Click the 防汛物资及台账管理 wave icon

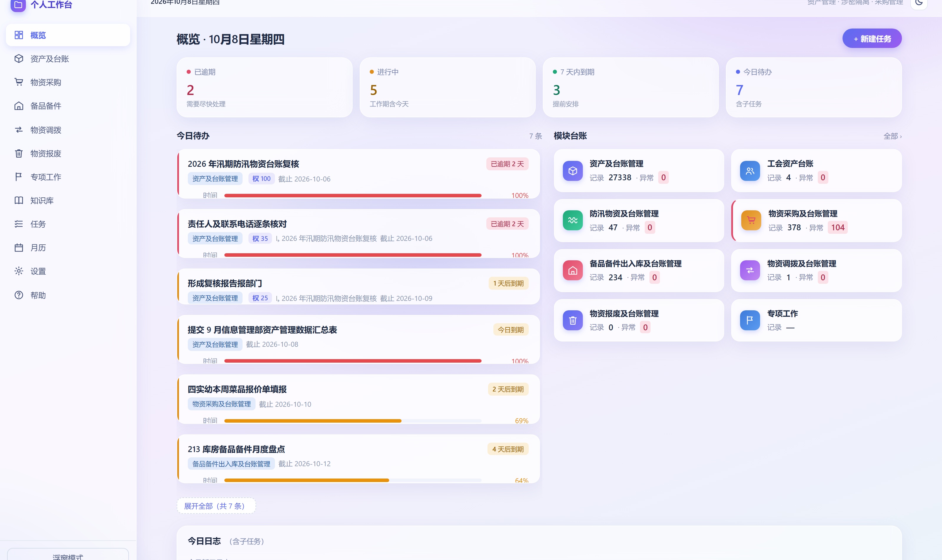point(573,220)
